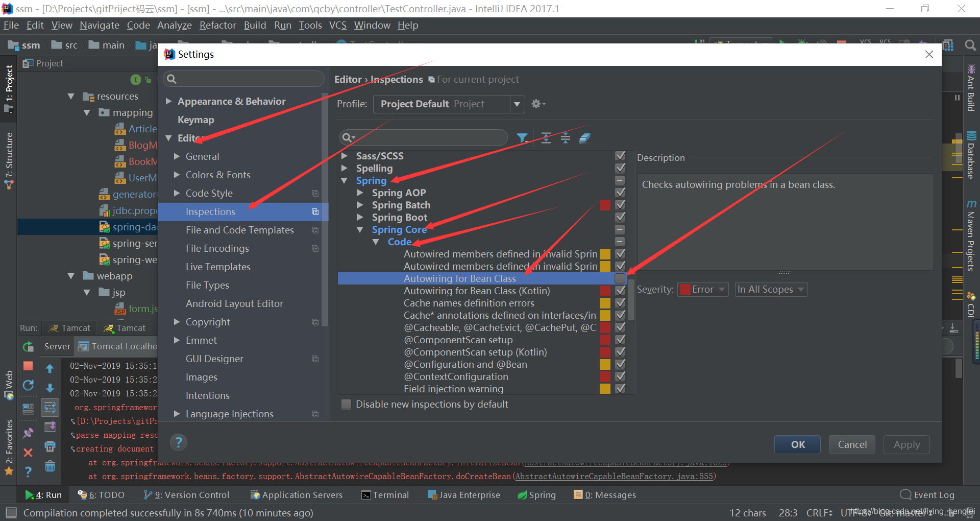Screen dimensions: 980x521
Task: Click the clear all trash icon
Action: point(50,466)
